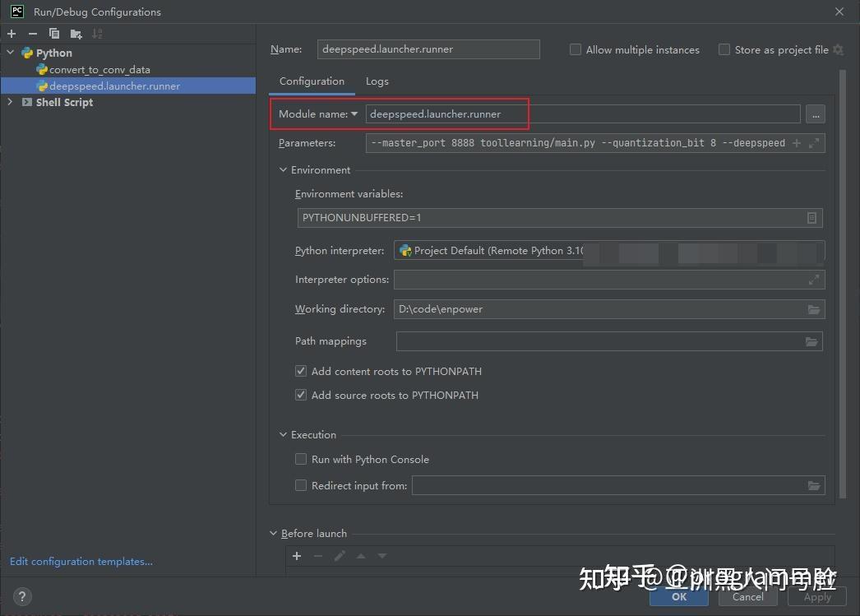Open module name browser with ellipsis button

[x=815, y=113]
